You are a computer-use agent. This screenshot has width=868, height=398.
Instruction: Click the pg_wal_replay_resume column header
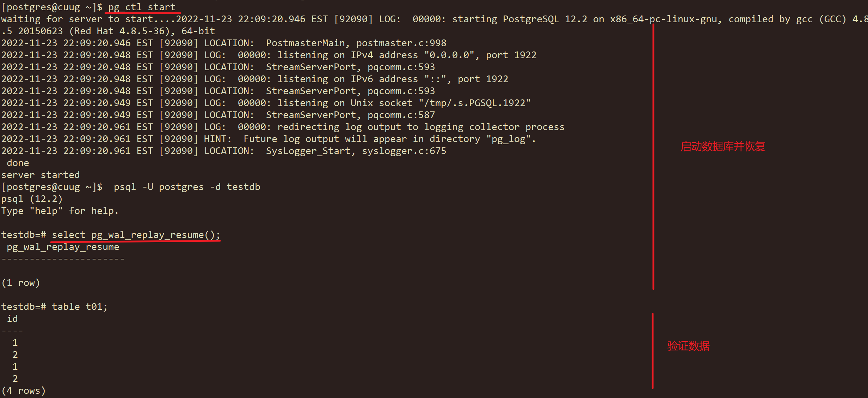pyautogui.click(x=63, y=247)
